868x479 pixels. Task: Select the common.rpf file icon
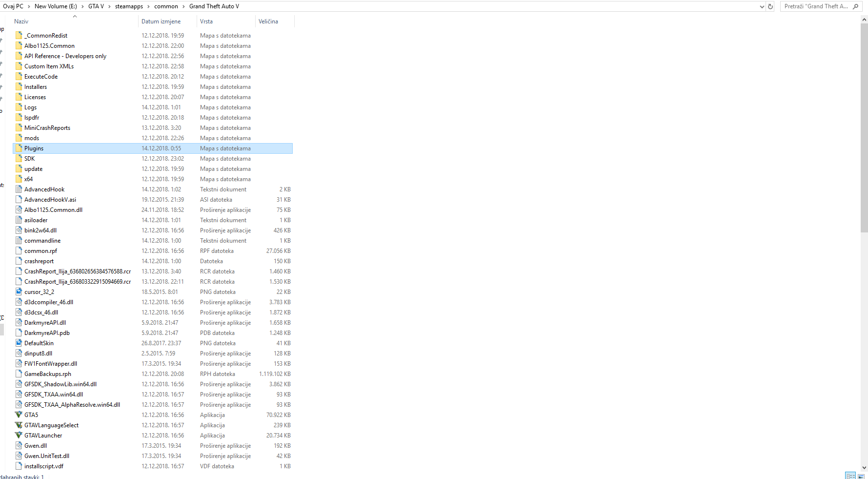(19, 250)
